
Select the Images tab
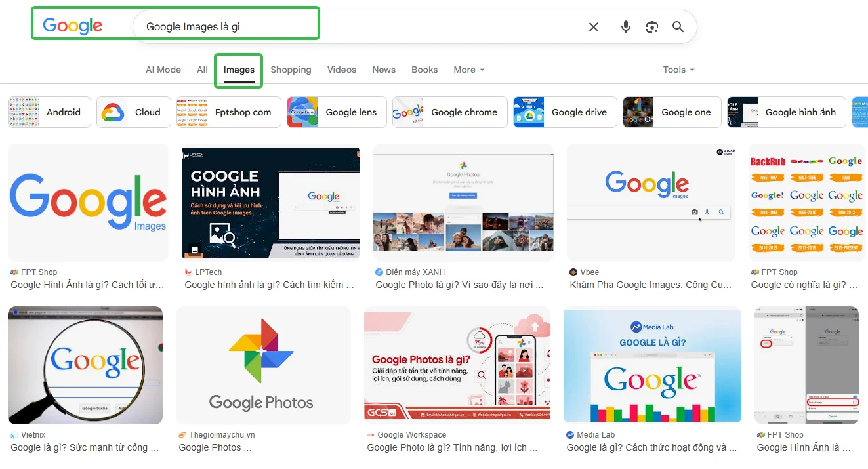pos(239,70)
